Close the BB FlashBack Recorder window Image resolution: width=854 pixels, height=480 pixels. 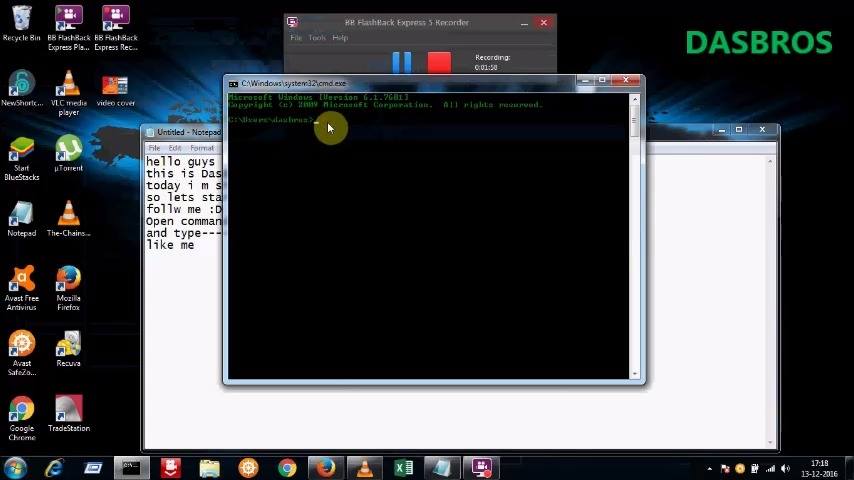click(544, 22)
